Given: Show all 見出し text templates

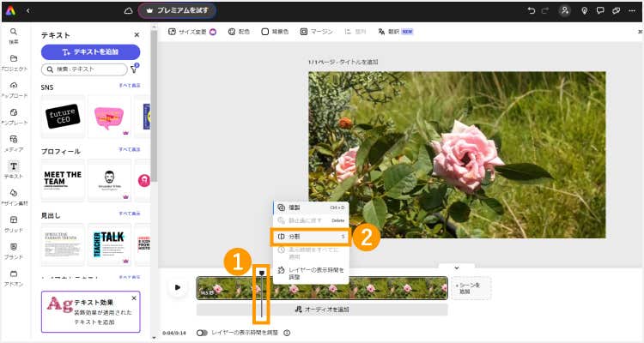Looking at the screenshot, I should coord(130,214).
